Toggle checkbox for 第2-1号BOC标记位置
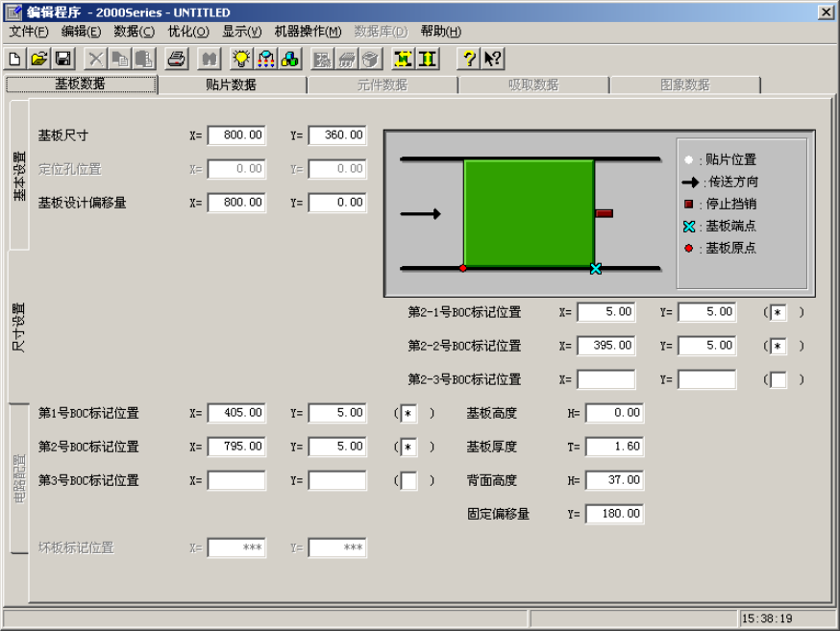Screen dimensions: 840x631 (x=778, y=312)
